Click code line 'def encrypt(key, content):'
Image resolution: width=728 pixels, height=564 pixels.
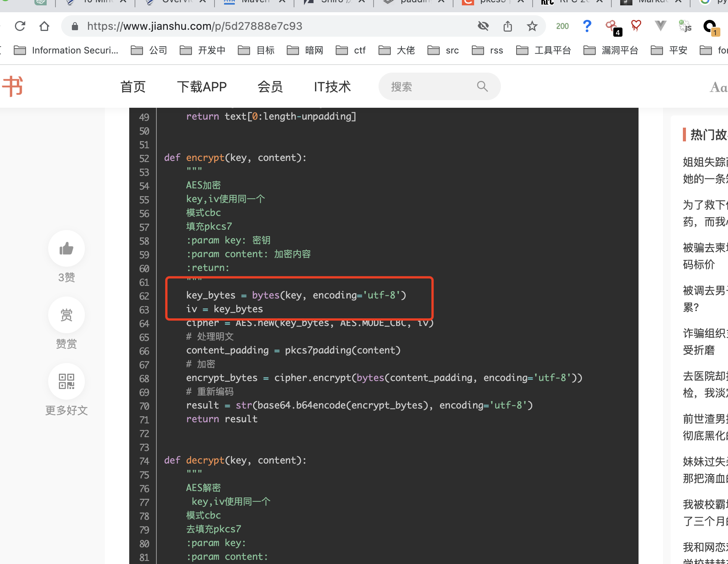235,157
